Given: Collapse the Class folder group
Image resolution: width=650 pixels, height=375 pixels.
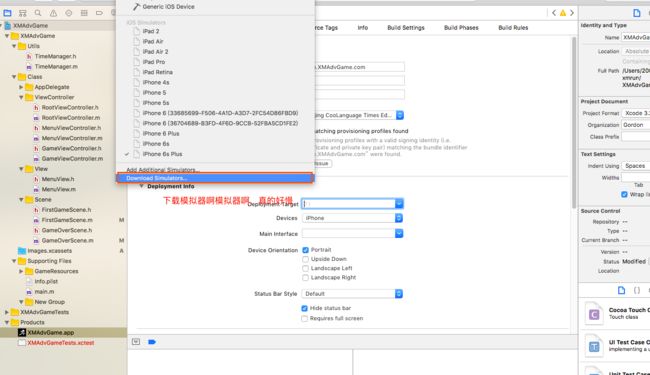Looking at the screenshot, I should [x=14, y=77].
